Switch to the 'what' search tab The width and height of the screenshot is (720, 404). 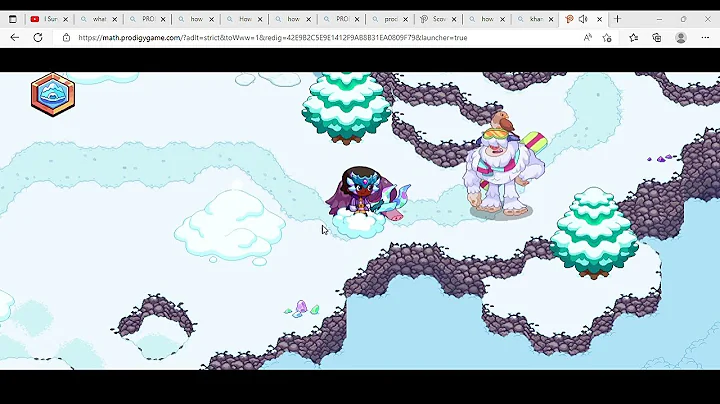coord(99,19)
